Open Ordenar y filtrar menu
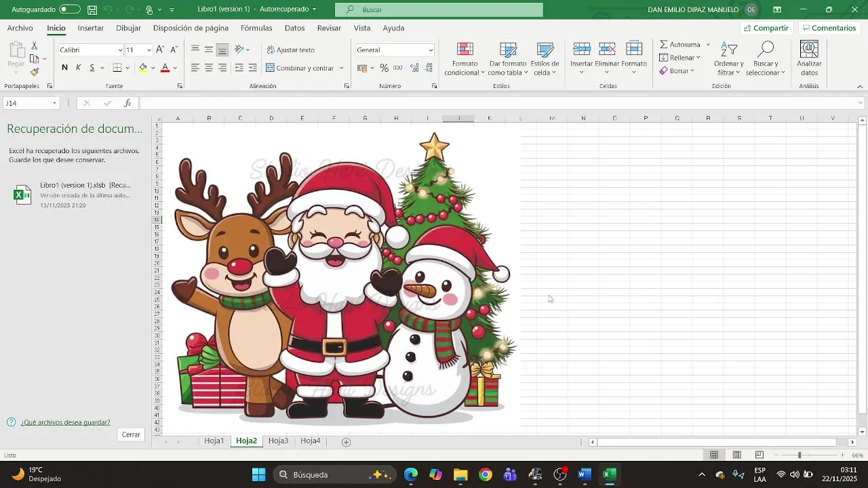Screen dimensions: 868x488 [729, 59]
